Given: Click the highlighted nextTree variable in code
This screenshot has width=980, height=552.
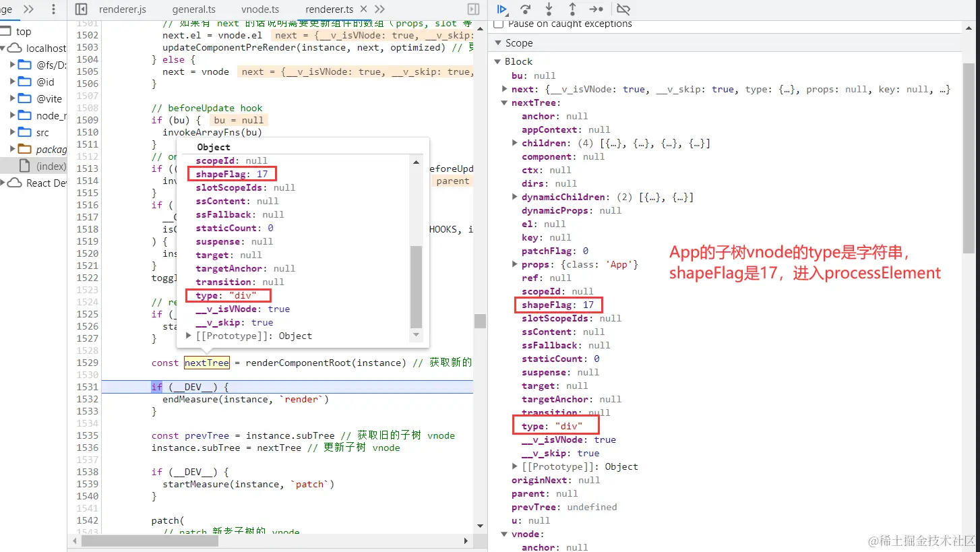Looking at the screenshot, I should tap(207, 363).
